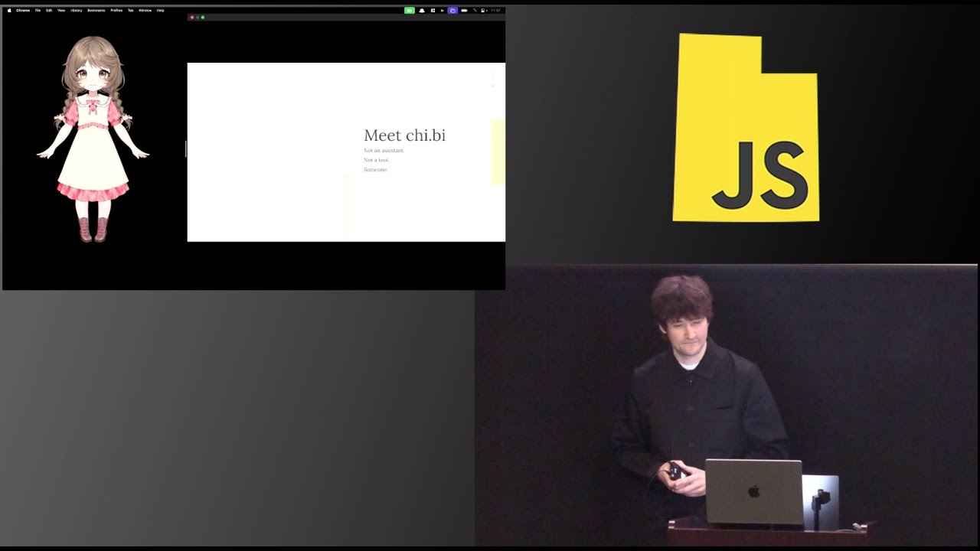Click the battery indicator in menu bar

pyautogui.click(x=464, y=11)
